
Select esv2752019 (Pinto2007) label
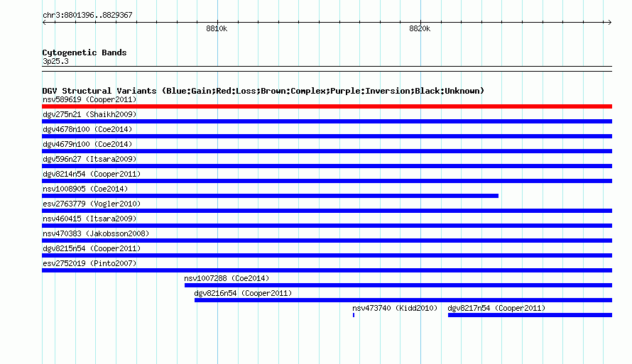89,263
